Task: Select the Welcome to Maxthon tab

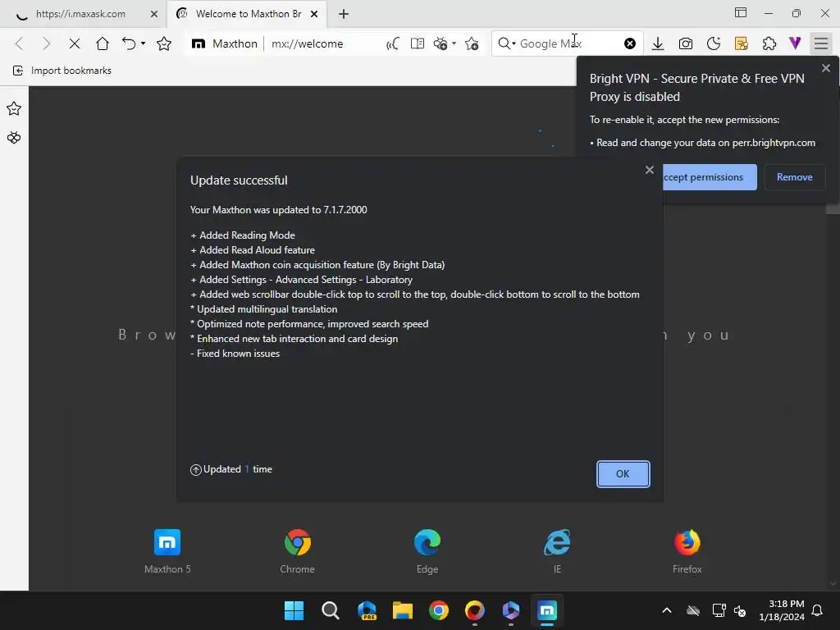Action: click(248, 14)
